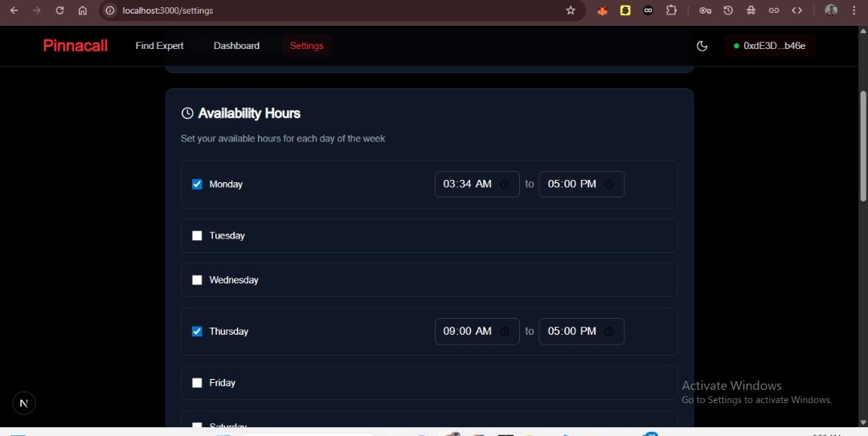Click the Availability Hours heading
Image resolution: width=868 pixels, height=436 pixels.
click(249, 113)
